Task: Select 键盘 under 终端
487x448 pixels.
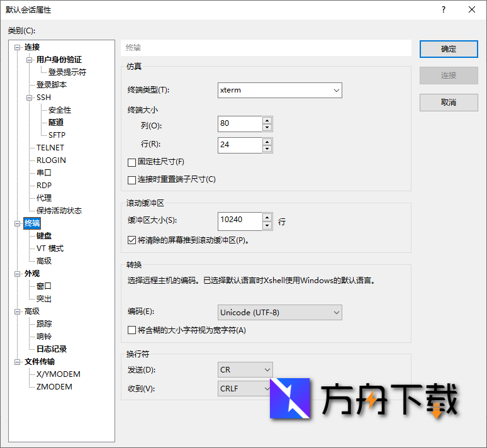Action: click(44, 236)
